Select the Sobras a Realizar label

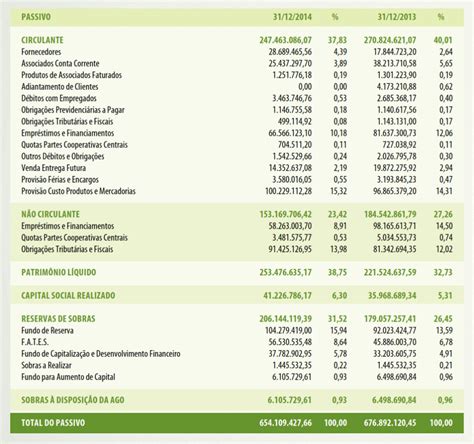(x=46, y=365)
